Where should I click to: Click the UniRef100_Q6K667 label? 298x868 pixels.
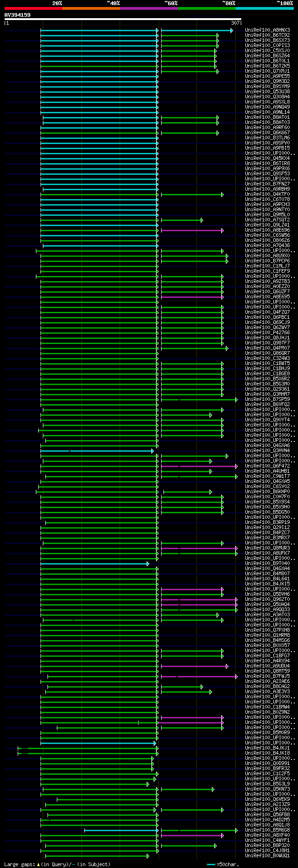click(267, 133)
